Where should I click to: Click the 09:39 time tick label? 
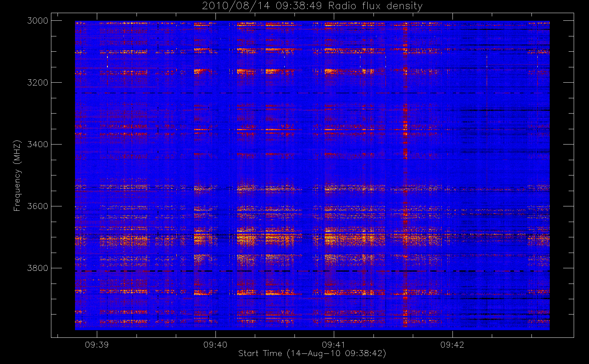[97, 345]
